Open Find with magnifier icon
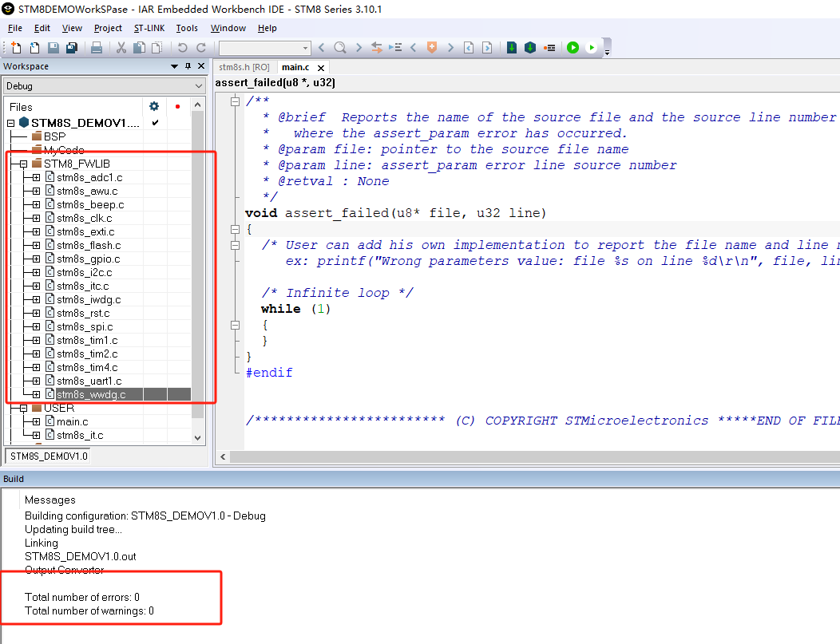 click(x=339, y=48)
